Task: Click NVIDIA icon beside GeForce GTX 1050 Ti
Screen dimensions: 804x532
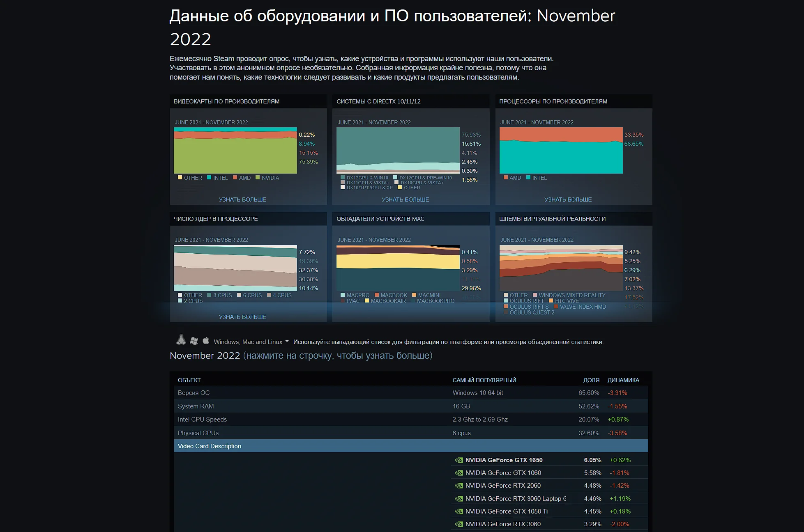Action: tap(459, 511)
